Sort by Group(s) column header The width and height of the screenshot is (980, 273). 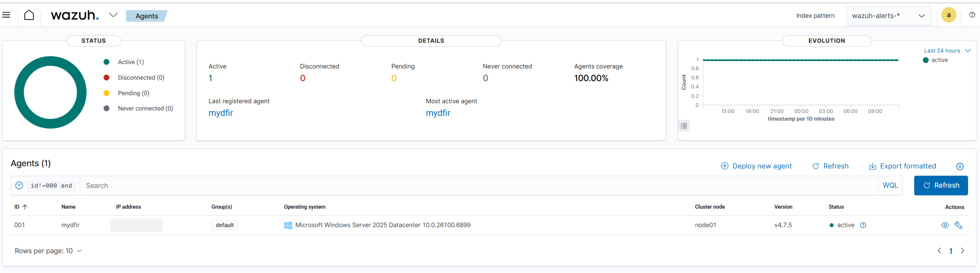[x=222, y=207]
